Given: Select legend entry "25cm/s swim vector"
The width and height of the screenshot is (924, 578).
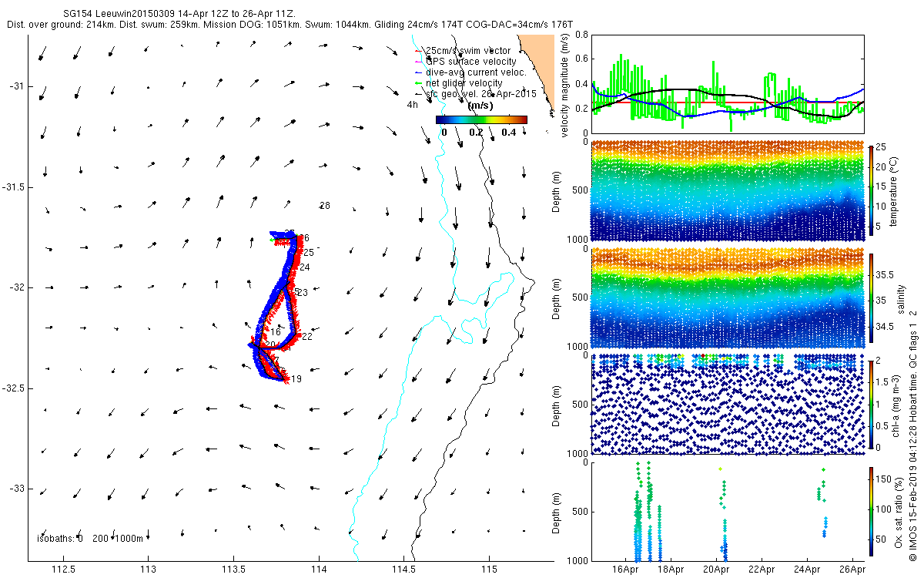Looking at the screenshot, I should pos(467,51).
